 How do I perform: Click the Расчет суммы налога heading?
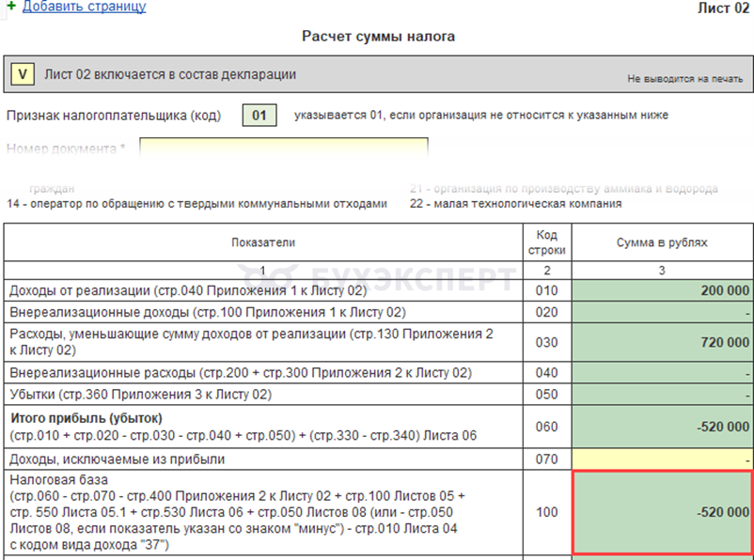click(379, 37)
